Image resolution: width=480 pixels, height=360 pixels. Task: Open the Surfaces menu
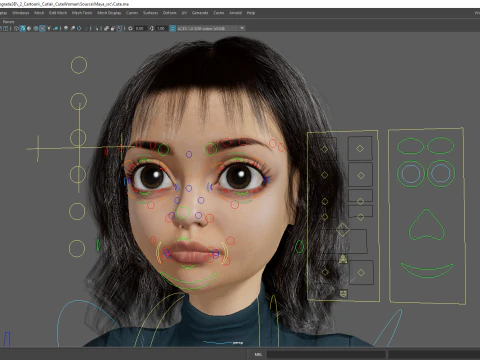150,13
